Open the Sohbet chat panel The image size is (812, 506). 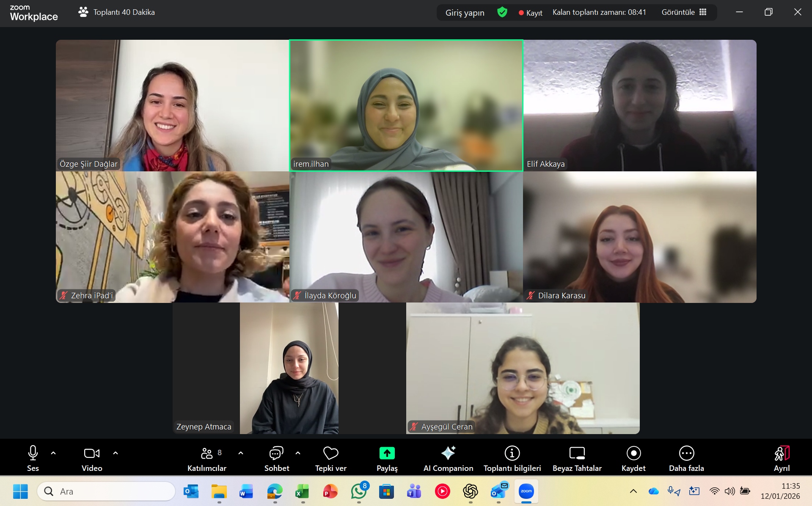click(277, 458)
